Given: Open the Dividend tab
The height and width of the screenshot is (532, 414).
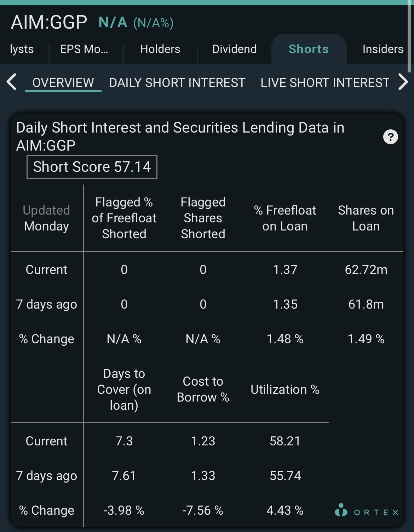Looking at the screenshot, I should [234, 49].
